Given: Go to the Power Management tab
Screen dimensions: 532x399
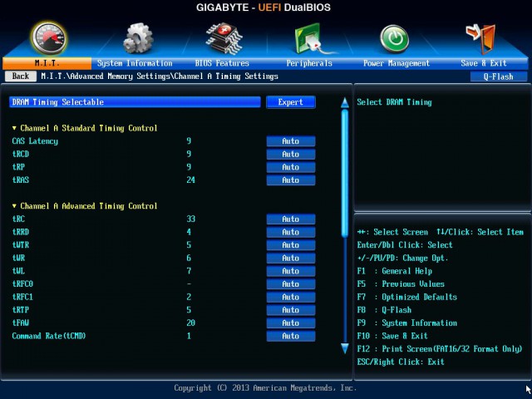Looking at the screenshot, I should pyautogui.click(x=397, y=63).
